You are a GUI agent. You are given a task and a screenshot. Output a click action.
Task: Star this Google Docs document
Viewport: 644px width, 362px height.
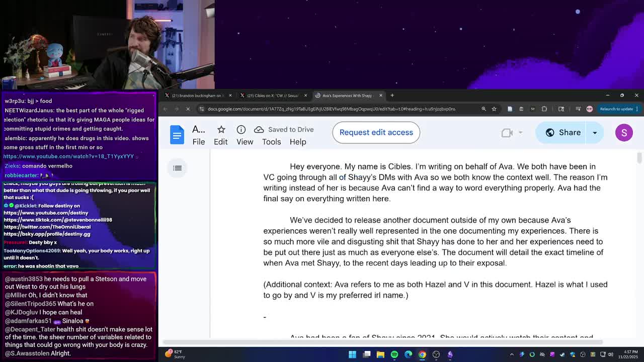coord(221,130)
